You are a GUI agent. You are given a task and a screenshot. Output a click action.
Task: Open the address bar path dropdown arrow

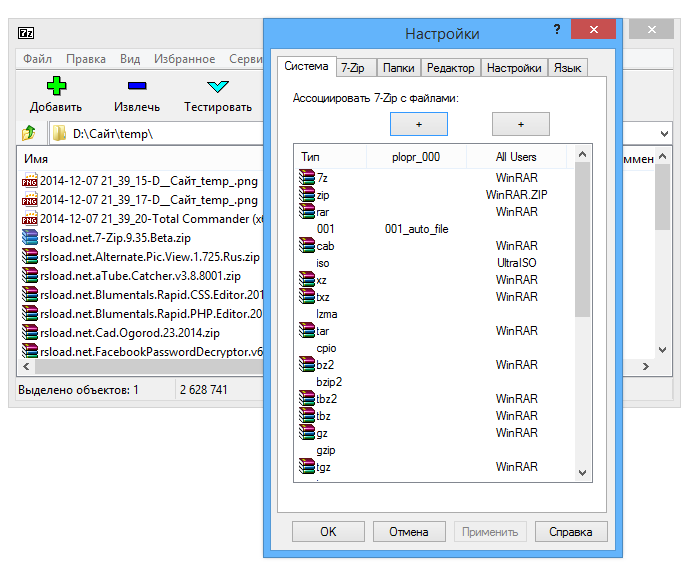[664, 134]
